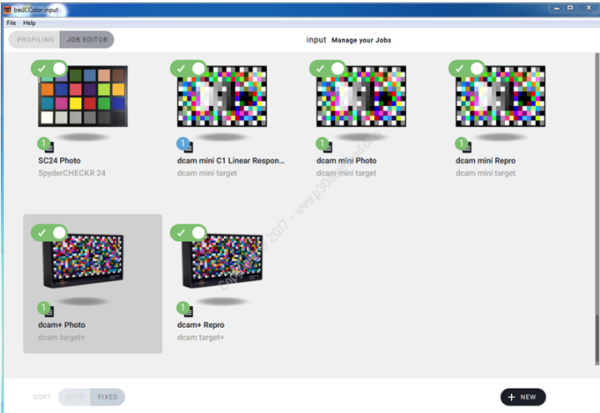
Task: Open the Help menu
Action: tap(29, 23)
